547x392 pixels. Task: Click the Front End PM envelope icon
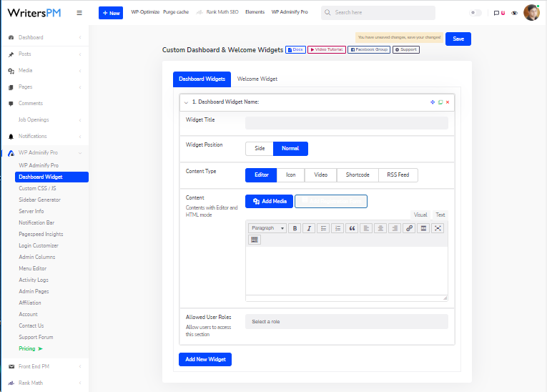11,366
